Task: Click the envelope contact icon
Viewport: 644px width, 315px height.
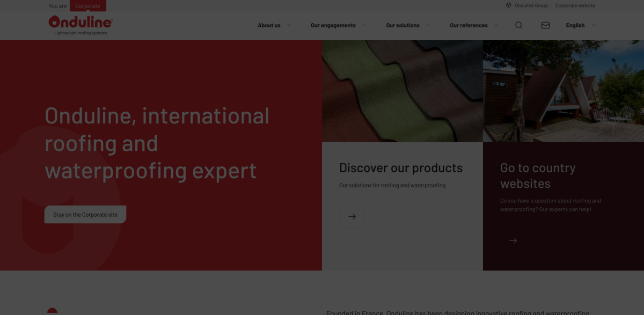Action: (x=545, y=25)
